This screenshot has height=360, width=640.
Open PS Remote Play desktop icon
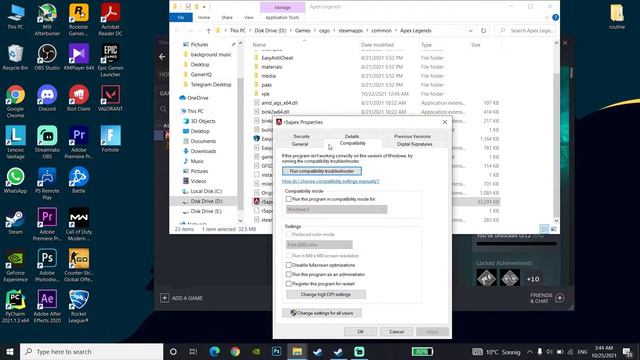[x=47, y=183]
